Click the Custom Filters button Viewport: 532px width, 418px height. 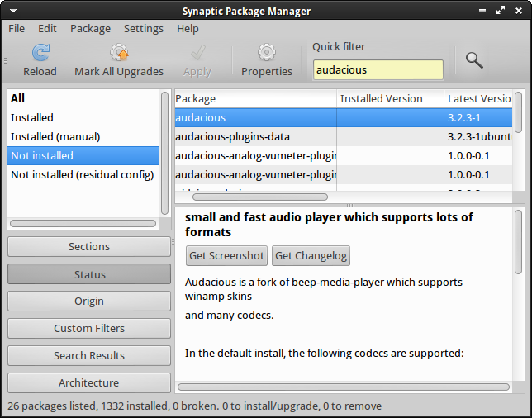[89, 329]
